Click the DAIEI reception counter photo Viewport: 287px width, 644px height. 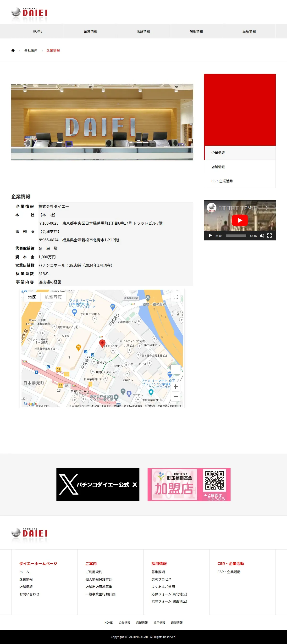[102, 122]
